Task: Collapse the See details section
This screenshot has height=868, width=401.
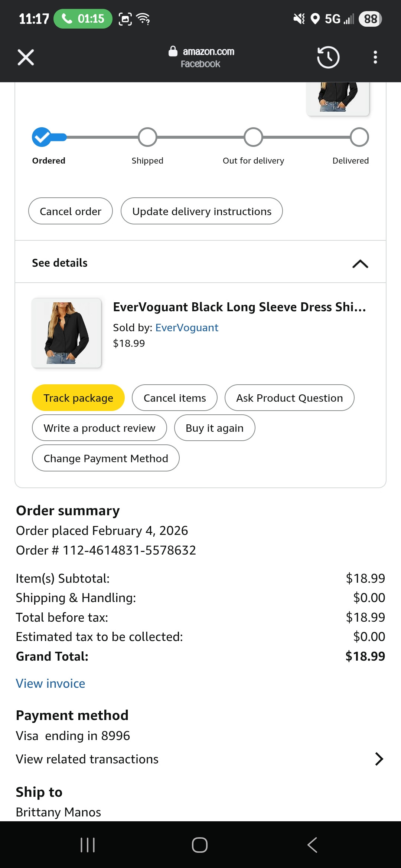Action: [x=360, y=263]
